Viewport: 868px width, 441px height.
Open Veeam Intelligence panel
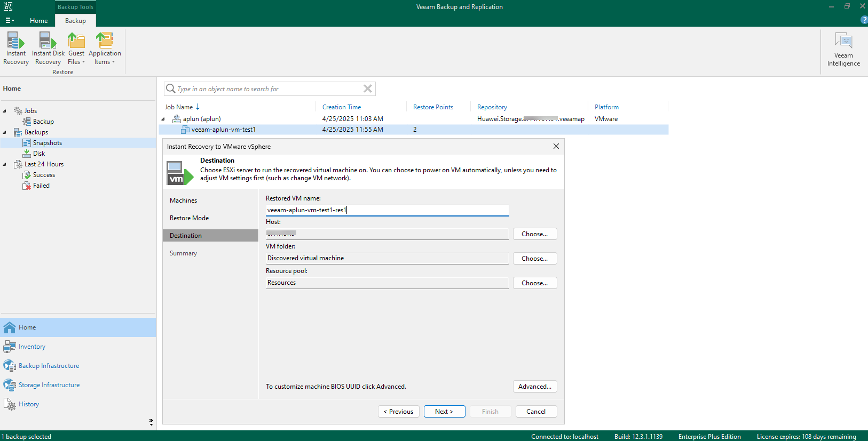coord(843,49)
